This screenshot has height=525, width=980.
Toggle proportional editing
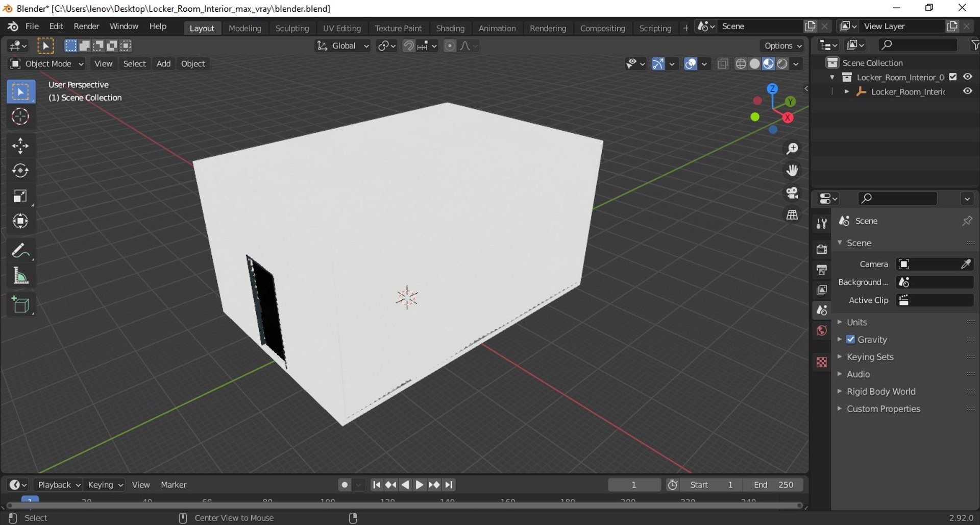click(x=450, y=46)
